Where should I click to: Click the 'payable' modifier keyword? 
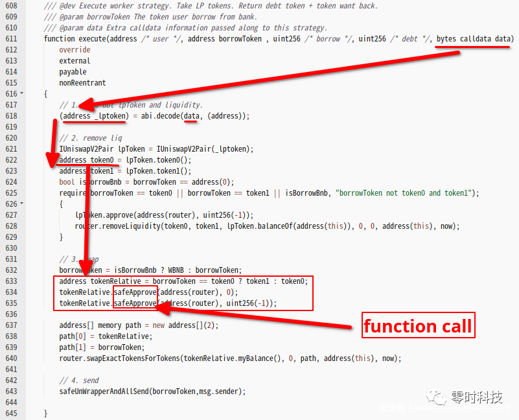point(73,72)
